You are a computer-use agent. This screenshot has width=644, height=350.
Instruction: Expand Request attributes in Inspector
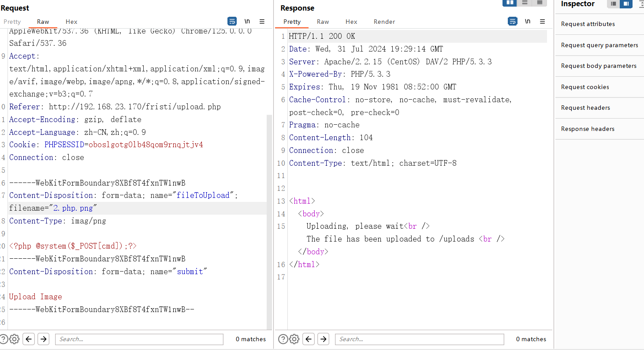point(599,24)
